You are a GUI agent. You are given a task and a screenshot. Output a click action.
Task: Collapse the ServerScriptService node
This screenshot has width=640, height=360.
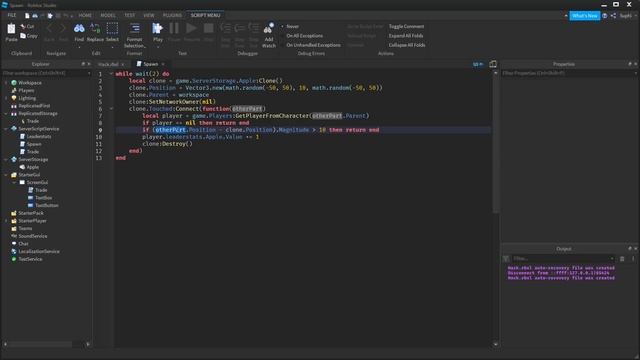point(6,129)
